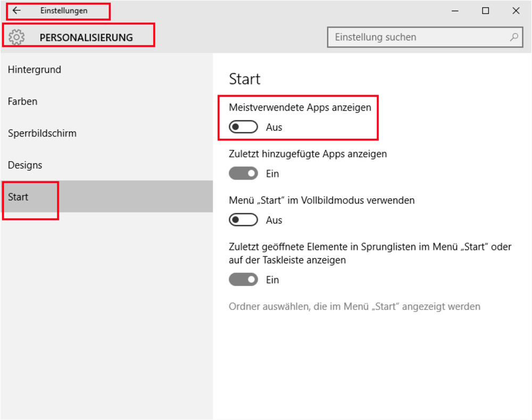The width and height of the screenshot is (532, 420).
Task: Click the Settings gear icon
Action: click(17, 36)
